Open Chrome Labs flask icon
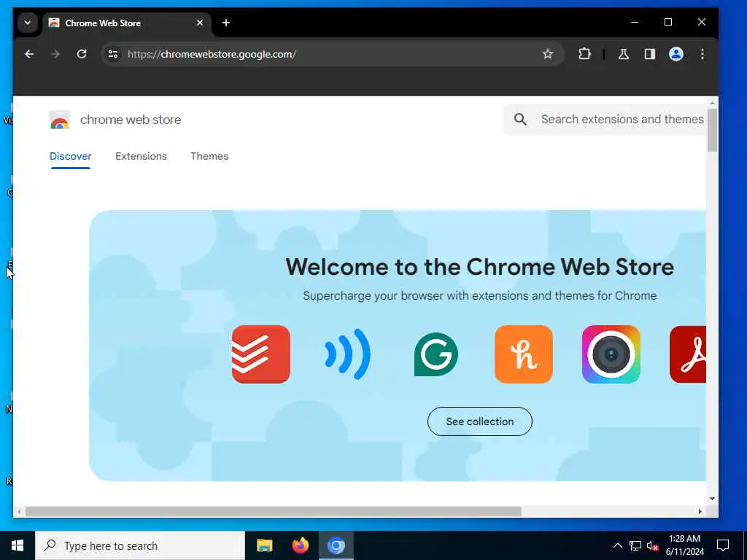The width and height of the screenshot is (747, 560). (623, 54)
